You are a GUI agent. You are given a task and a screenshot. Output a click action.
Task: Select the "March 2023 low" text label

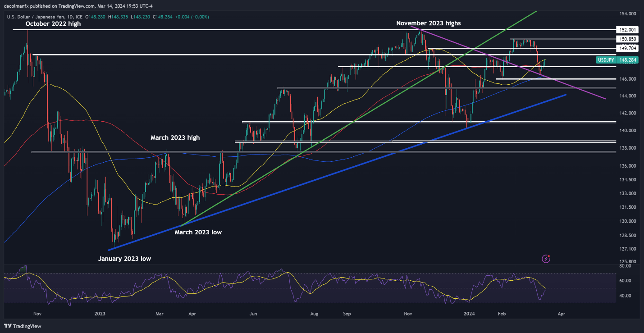click(198, 233)
